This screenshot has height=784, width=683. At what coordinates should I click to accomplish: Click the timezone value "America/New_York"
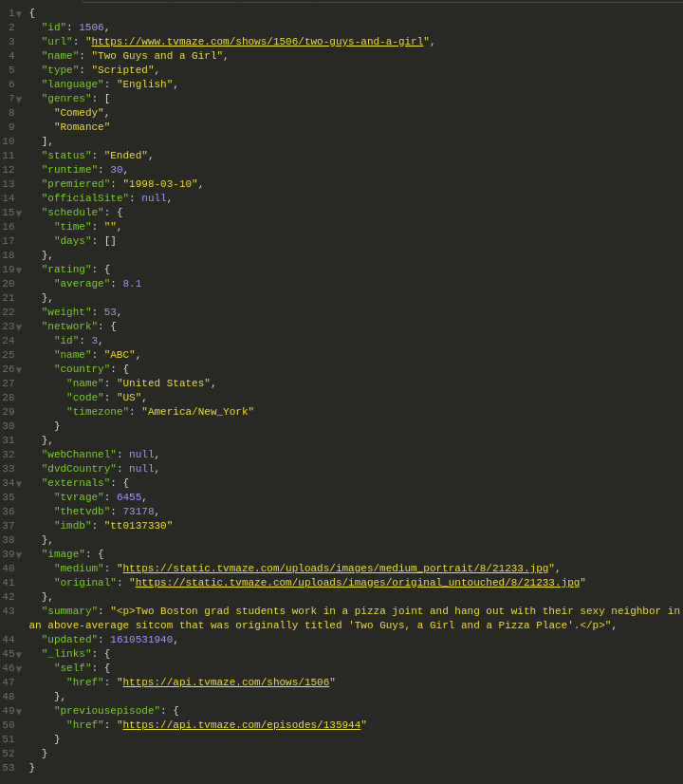(198, 412)
